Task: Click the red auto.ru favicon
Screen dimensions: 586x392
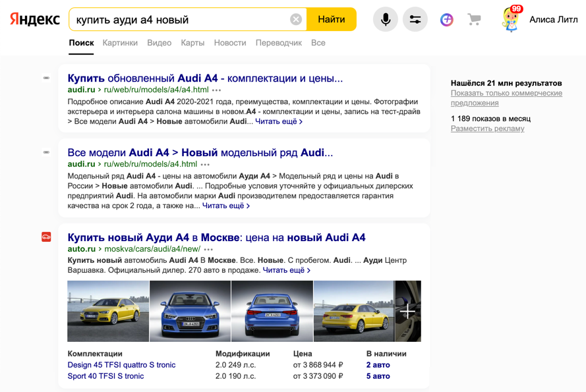Action: (46, 237)
